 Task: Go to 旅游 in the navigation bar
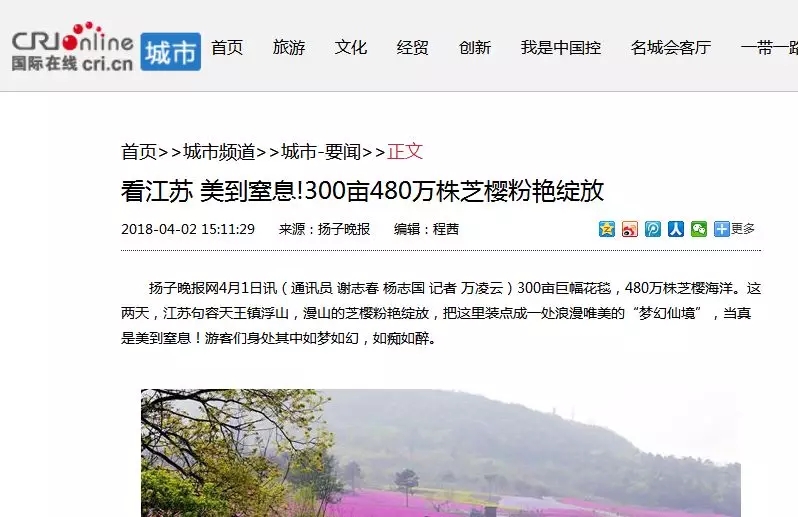click(289, 47)
